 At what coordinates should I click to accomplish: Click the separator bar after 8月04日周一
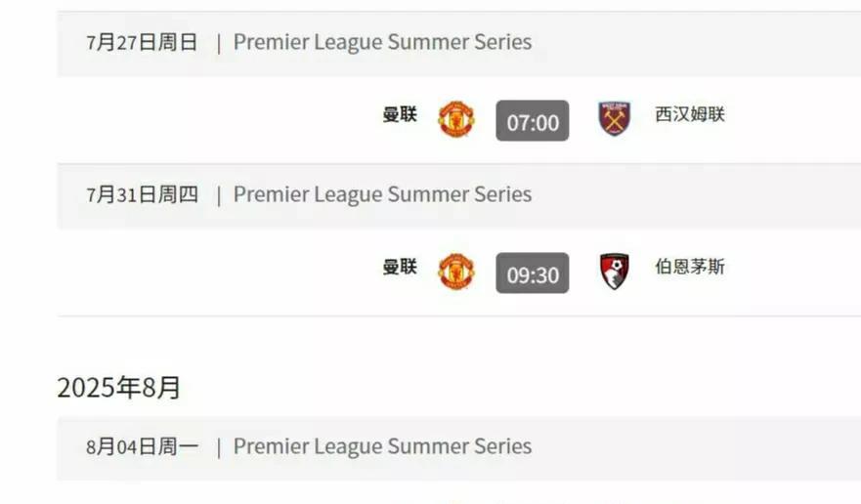click(x=218, y=447)
